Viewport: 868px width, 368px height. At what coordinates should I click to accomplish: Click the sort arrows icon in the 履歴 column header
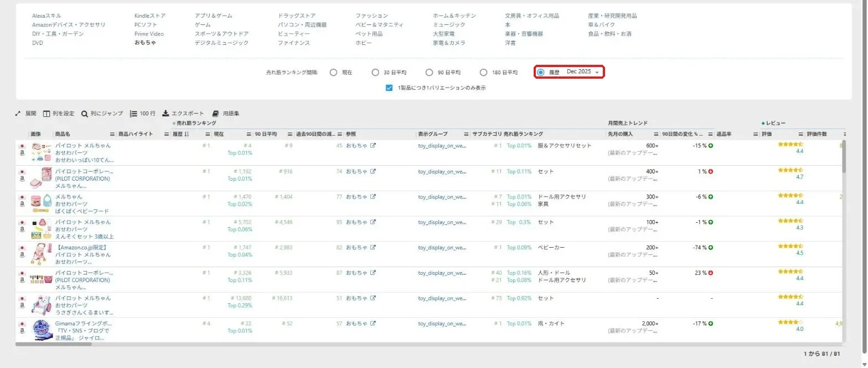click(187, 134)
